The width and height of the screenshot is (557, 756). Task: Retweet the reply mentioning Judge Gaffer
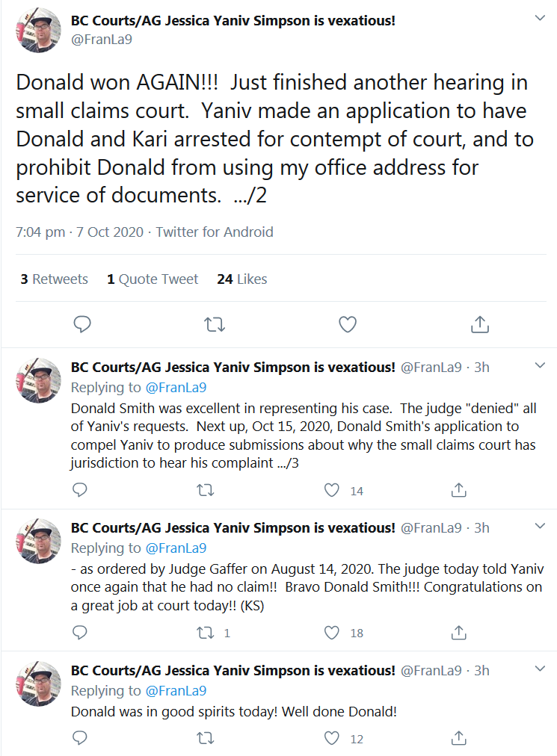pos(206,633)
